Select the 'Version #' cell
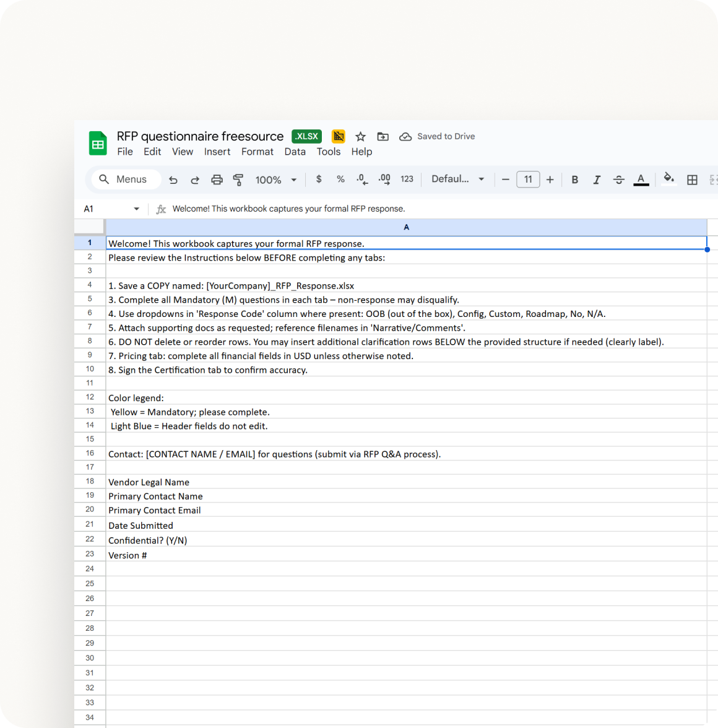 coord(406,555)
